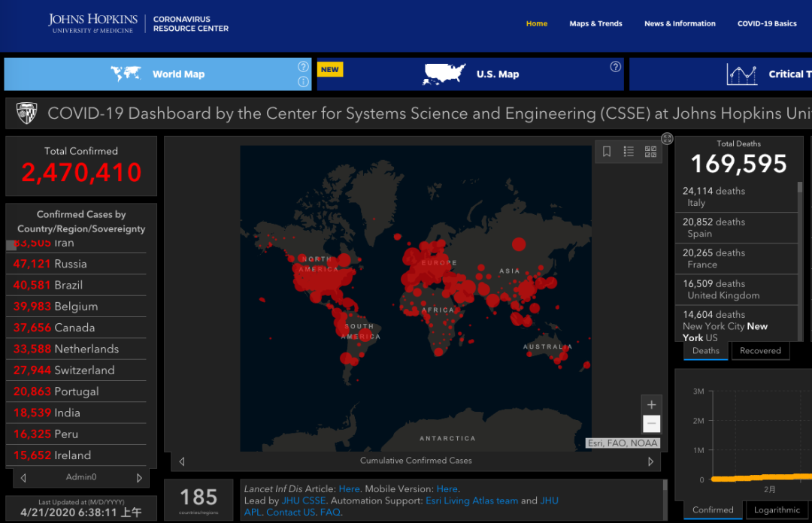Select Netherlands in the country list
The image size is (812, 523).
(x=76, y=349)
